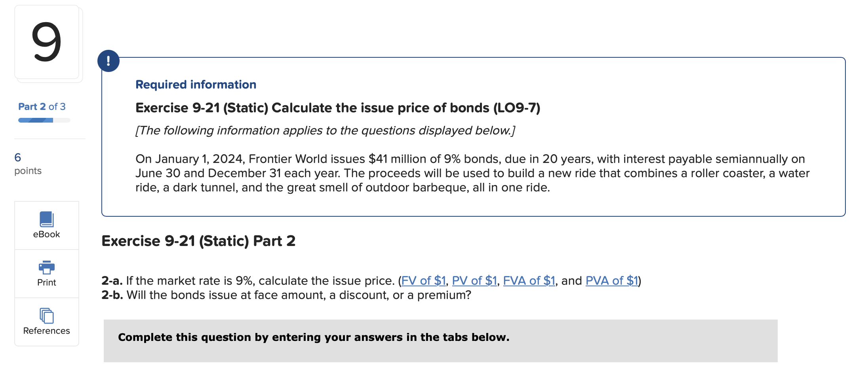Click the stacked pages icon above References label
This screenshot has height=367, width=868.
[46, 316]
